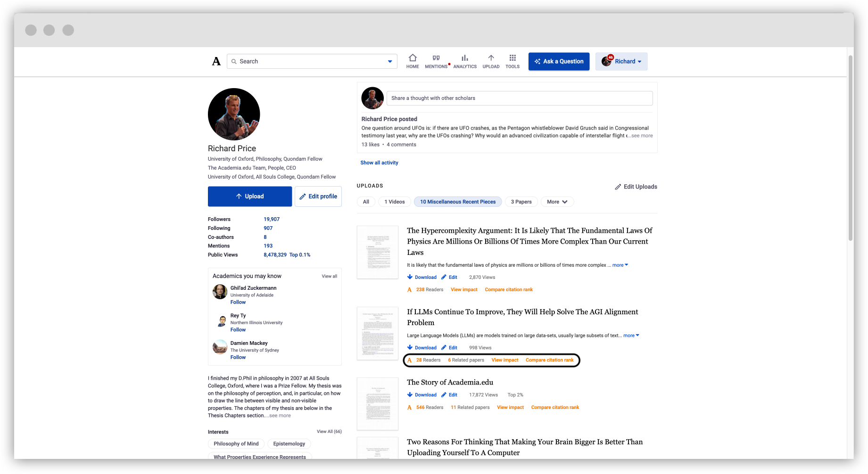Select the 3 Papers tab
The width and height of the screenshot is (868, 474).
pyautogui.click(x=521, y=202)
